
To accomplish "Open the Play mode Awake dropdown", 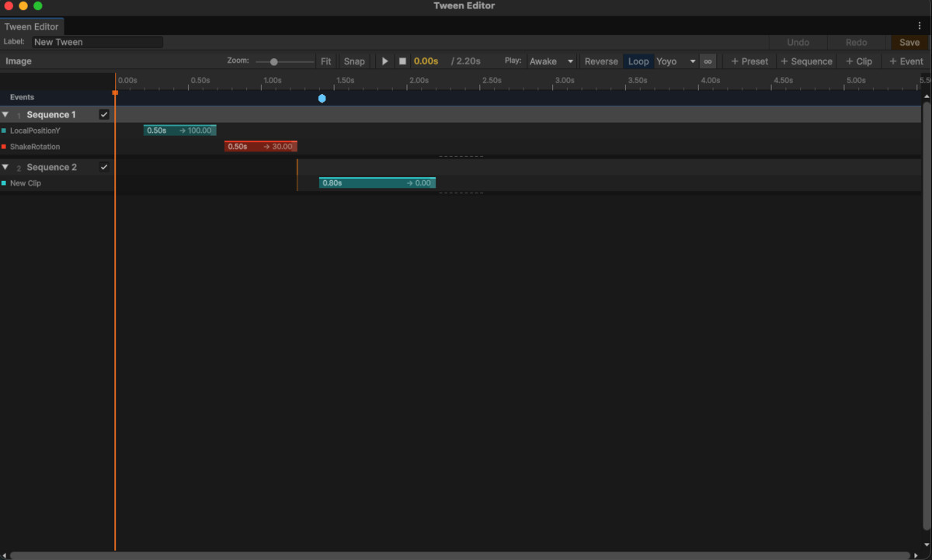I will point(551,61).
